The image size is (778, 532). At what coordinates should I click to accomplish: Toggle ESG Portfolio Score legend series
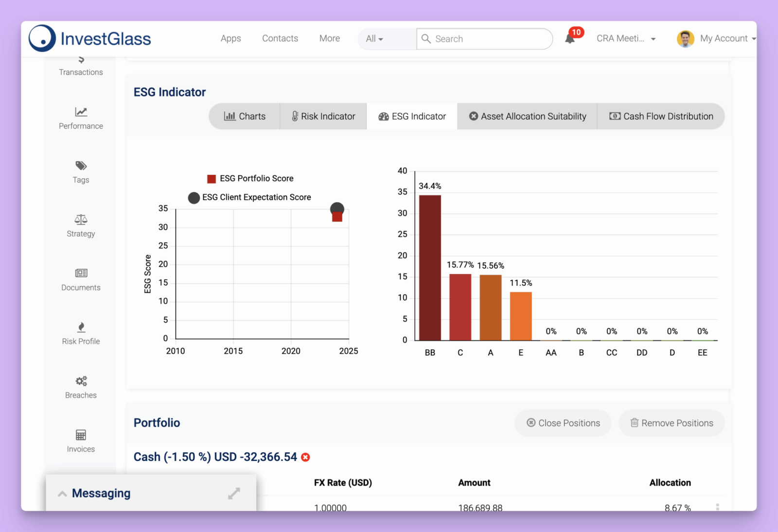click(x=251, y=179)
